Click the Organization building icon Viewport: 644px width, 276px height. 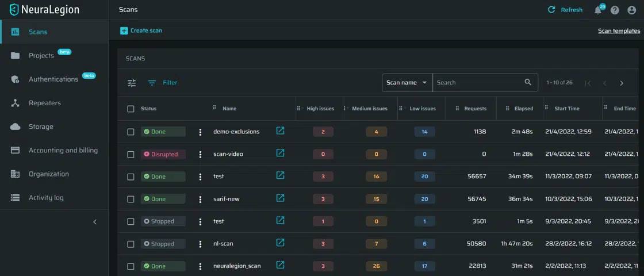(x=15, y=174)
